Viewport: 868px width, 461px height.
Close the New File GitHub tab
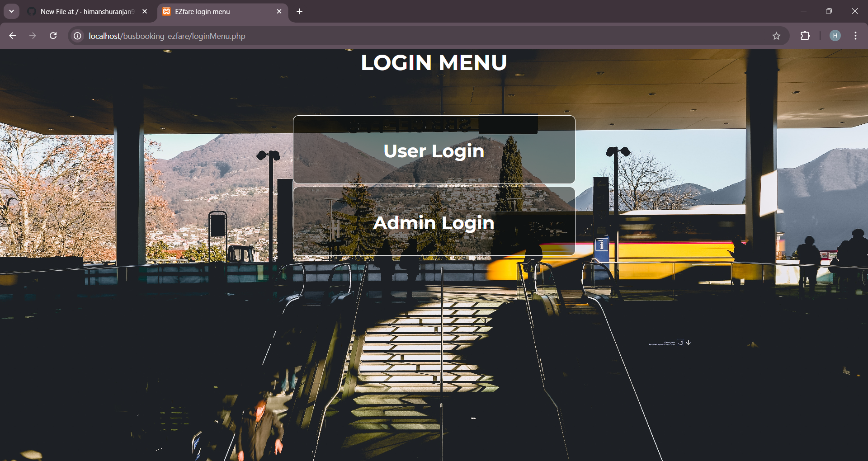click(145, 12)
